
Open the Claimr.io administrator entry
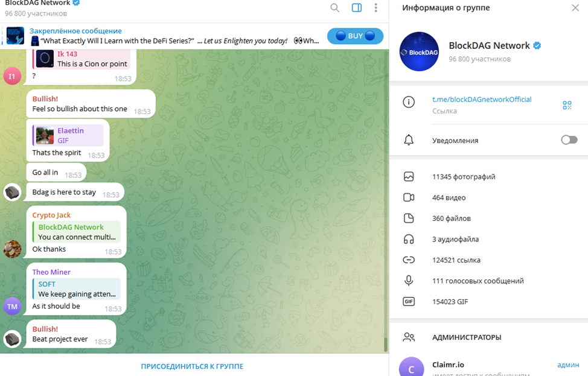(x=488, y=366)
